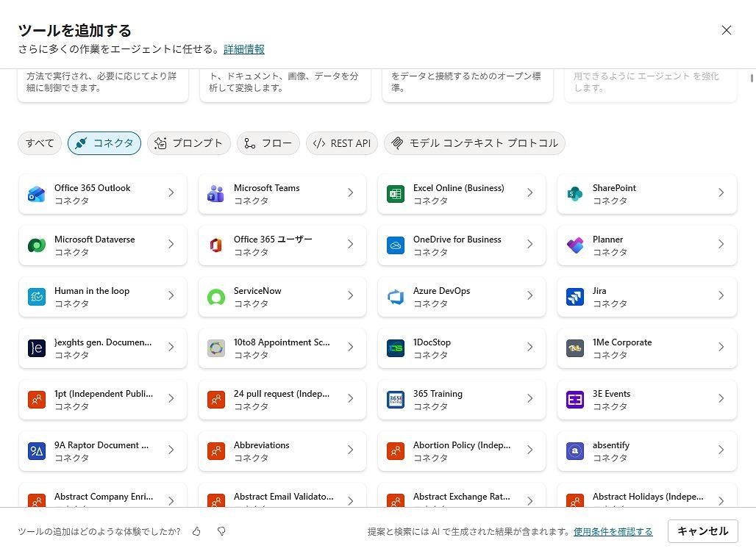Viewport: 756px width, 554px height.
Task: Click the キャンセル button
Action: pos(702,531)
